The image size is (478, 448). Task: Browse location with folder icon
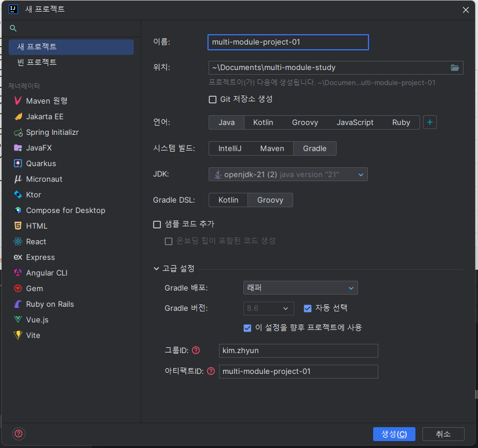point(454,68)
